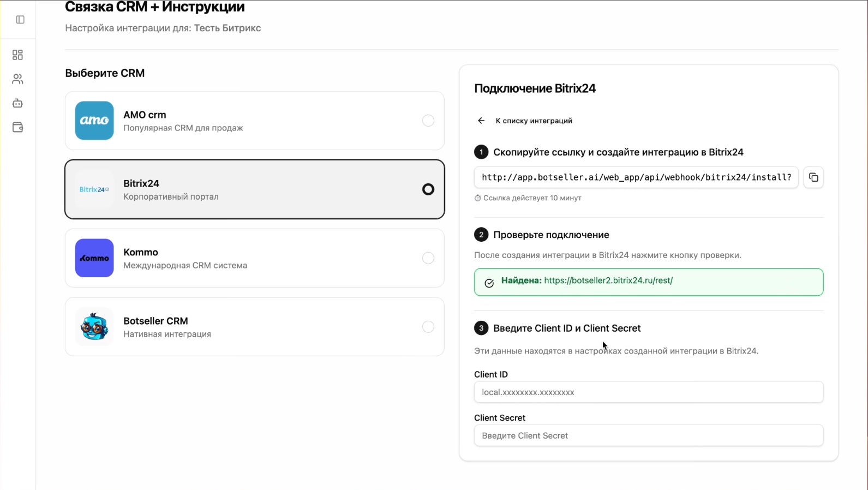Image resolution: width=868 pixels, height=490 pixels.
Task: Select the Bitrix24 radio button
Action: [x=428, y=189]
